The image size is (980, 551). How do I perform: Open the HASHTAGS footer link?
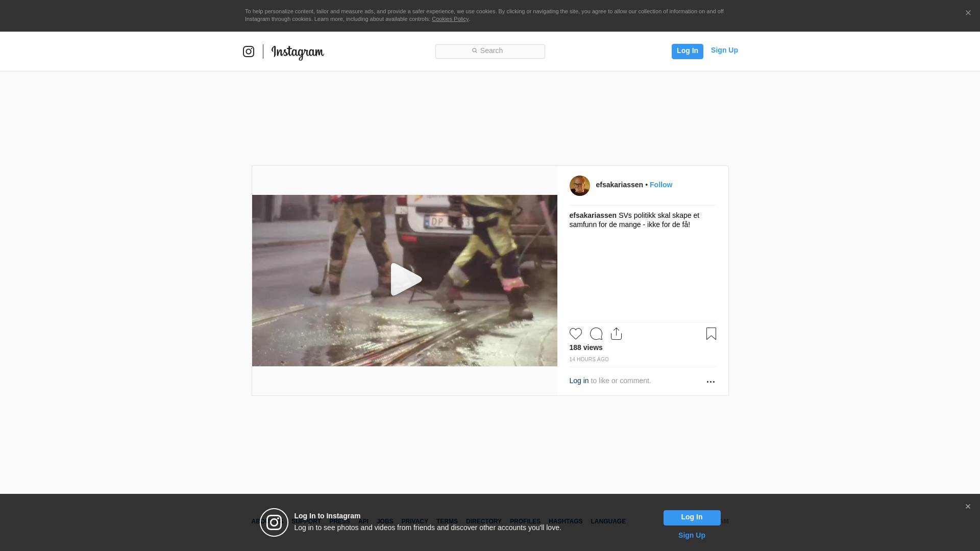565,521
